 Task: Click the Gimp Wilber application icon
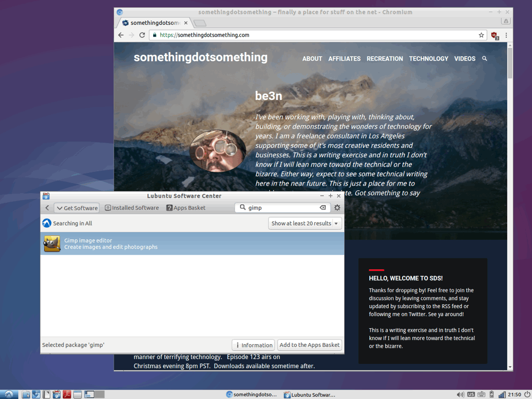click(x=52, y=244)
